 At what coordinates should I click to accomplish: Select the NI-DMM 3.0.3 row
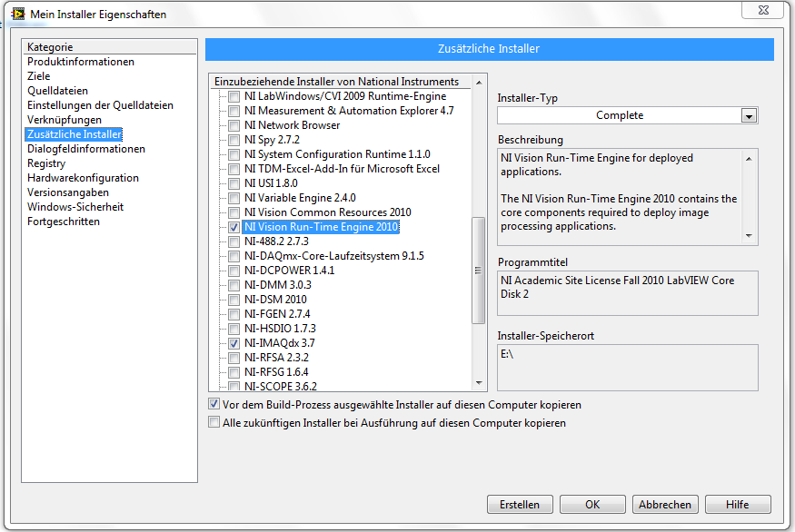pos(278,285)
